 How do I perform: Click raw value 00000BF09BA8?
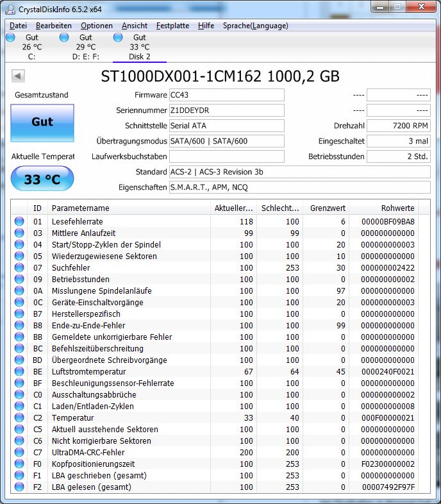tap(388, 221)
